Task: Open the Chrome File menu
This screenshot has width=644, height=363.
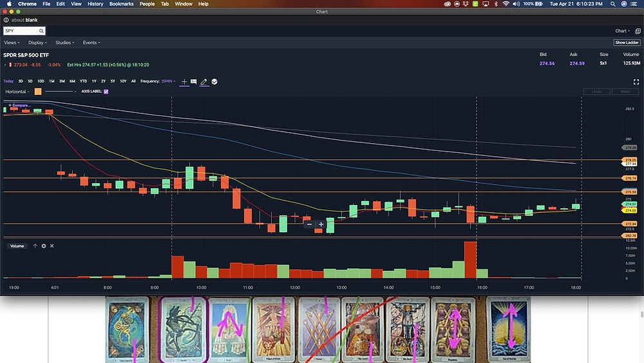Action: point(46,4)
